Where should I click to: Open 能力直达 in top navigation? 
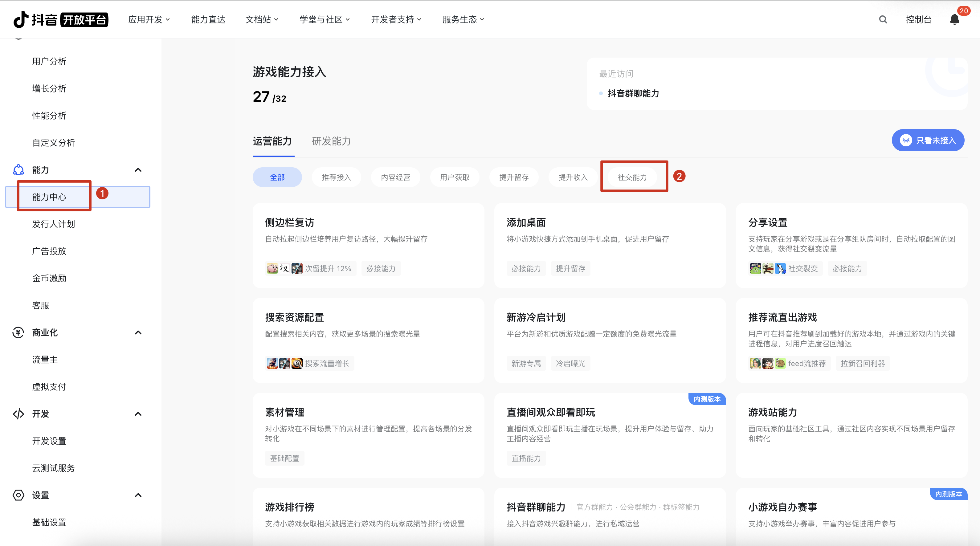[208, 19]
